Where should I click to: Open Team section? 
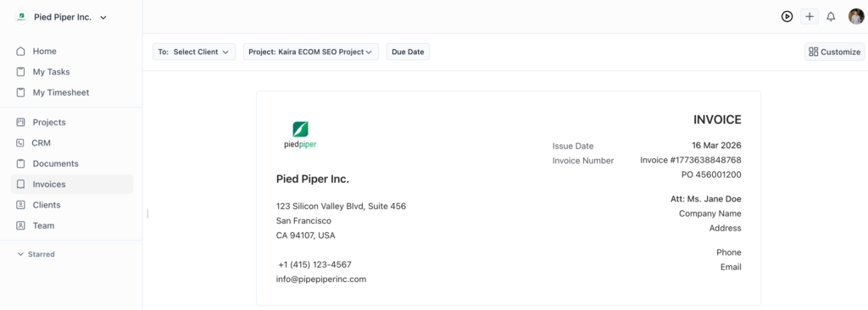[x=43, y=226]
